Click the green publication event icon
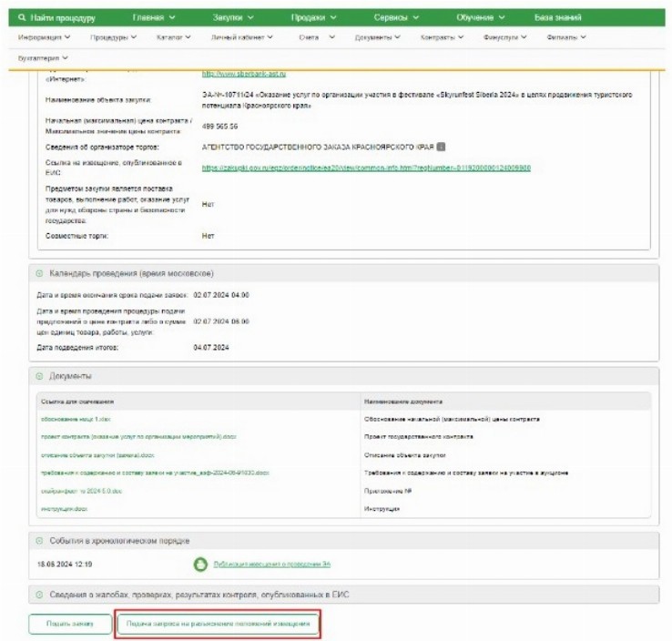The width and height of the screenshot is (672, 641). pos(200,565)
